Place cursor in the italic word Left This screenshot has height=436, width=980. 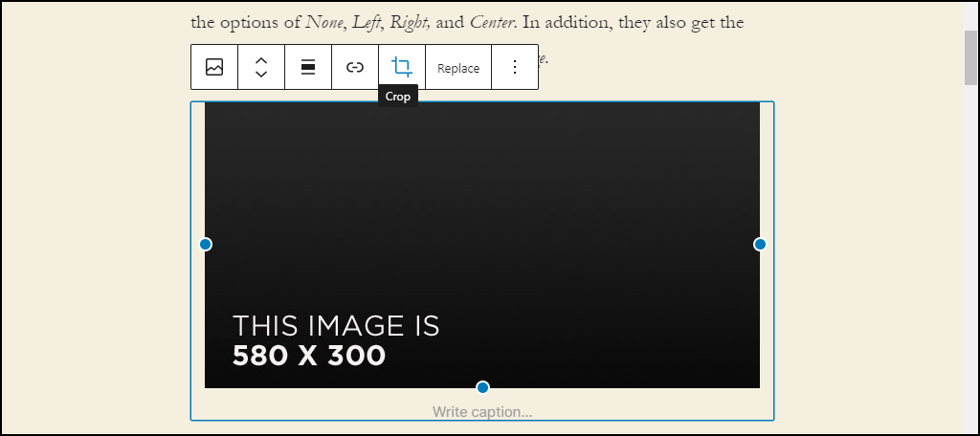coord(367,23)
